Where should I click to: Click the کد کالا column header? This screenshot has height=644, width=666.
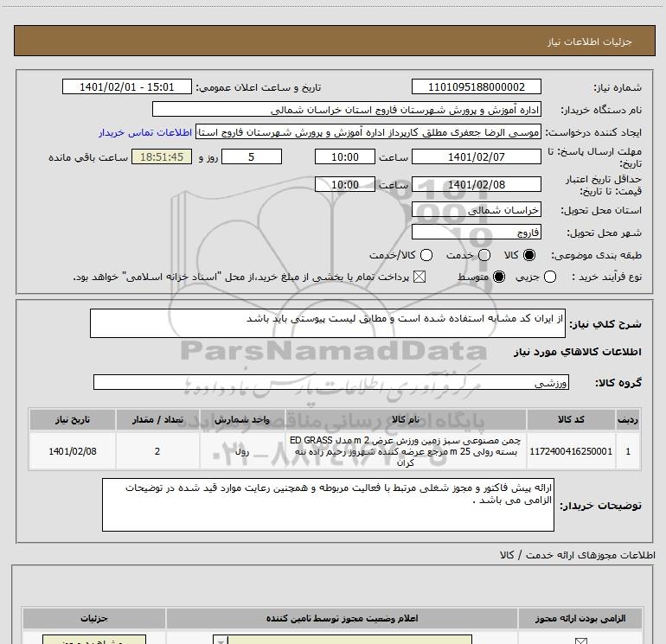(571, 420)
